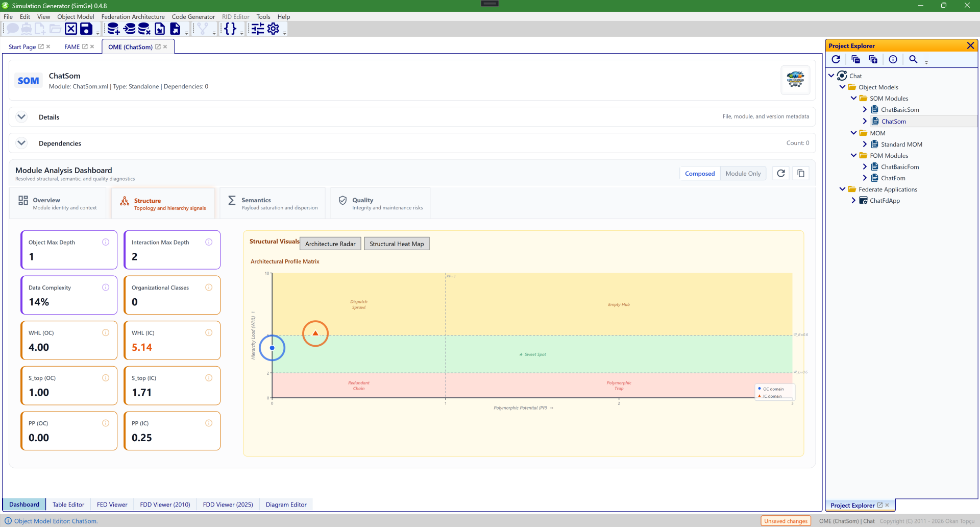Click the search magnifier in Project Explorer

[913, 59]
